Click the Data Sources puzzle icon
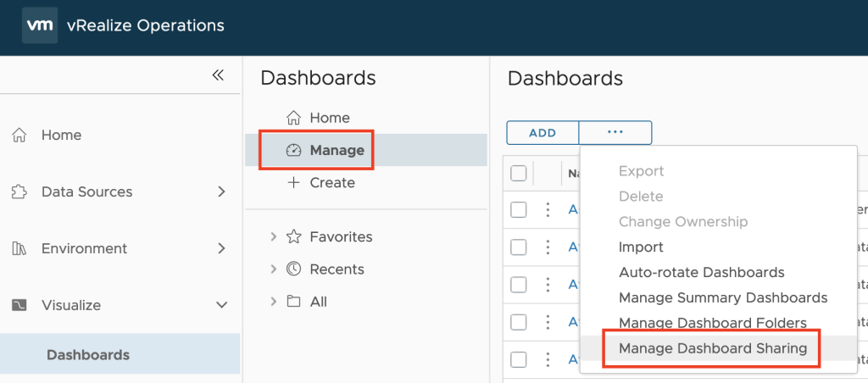The image size is (868, 383). click(x=19, y=192)
